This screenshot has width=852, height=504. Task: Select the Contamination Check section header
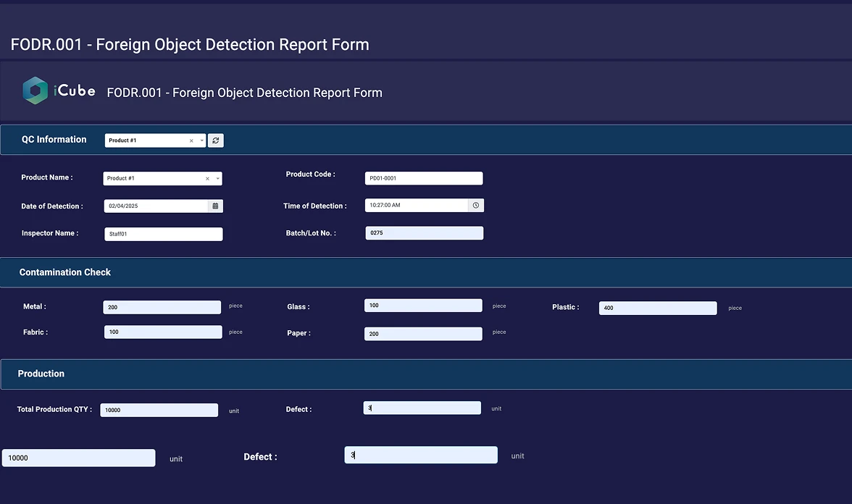65,272
